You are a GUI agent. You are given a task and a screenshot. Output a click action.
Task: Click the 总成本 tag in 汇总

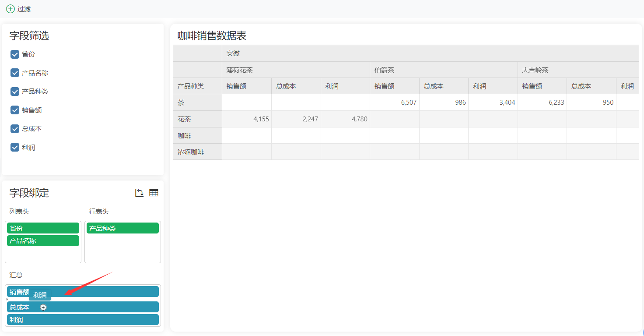pos(83,307)
